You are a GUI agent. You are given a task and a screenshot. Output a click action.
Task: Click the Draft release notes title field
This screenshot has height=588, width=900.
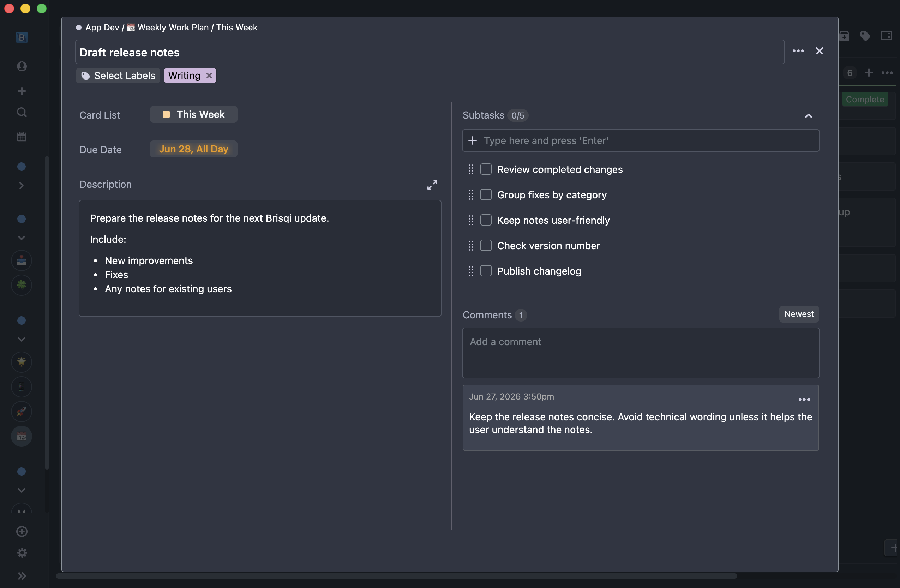[x=430, y=52]
